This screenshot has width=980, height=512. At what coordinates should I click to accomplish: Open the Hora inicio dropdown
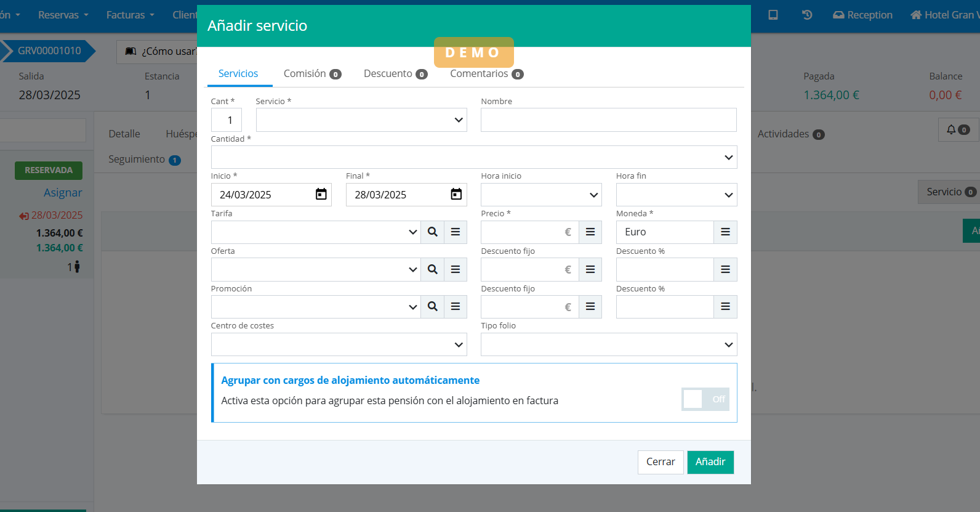[540, 195]
